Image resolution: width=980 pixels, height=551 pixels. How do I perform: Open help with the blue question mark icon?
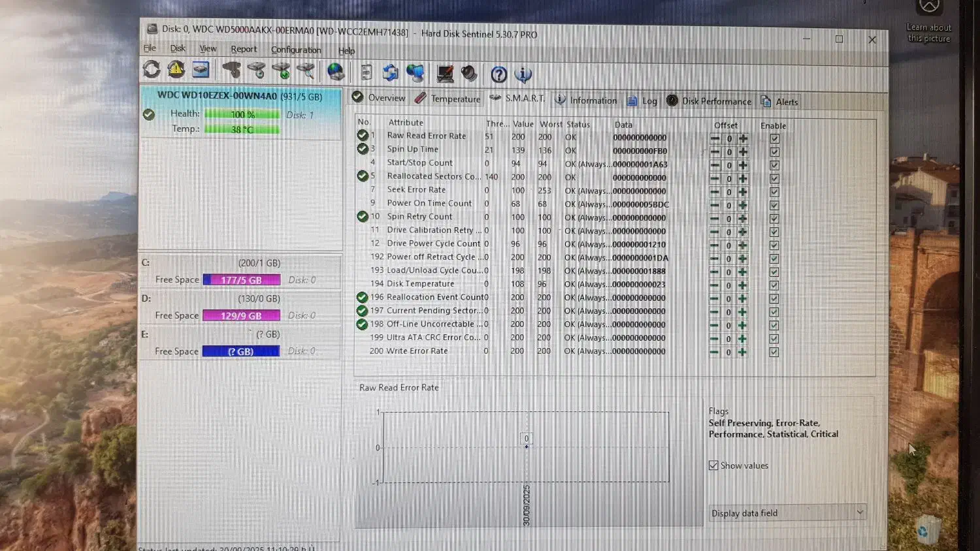[x=499, y=74]
